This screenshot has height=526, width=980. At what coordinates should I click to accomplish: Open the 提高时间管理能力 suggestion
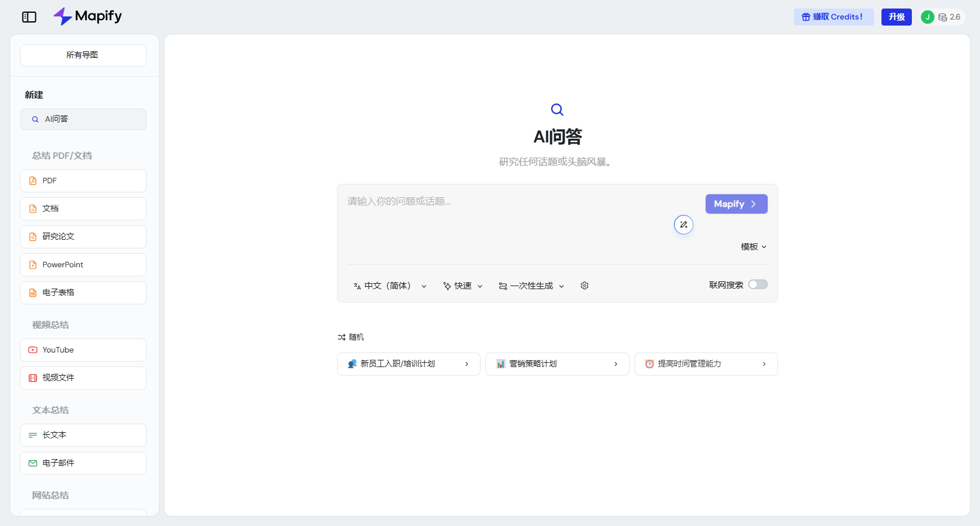point(706,364)
